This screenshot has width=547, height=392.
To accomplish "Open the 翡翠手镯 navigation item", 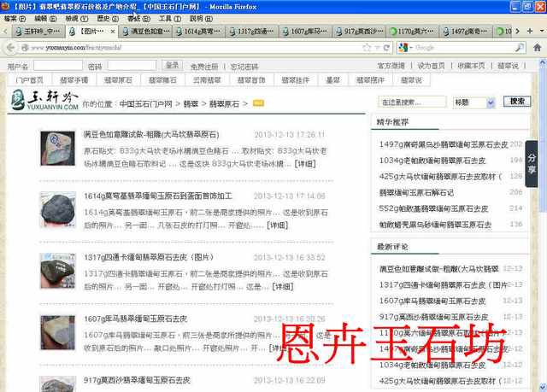I will tap(74, 80).
